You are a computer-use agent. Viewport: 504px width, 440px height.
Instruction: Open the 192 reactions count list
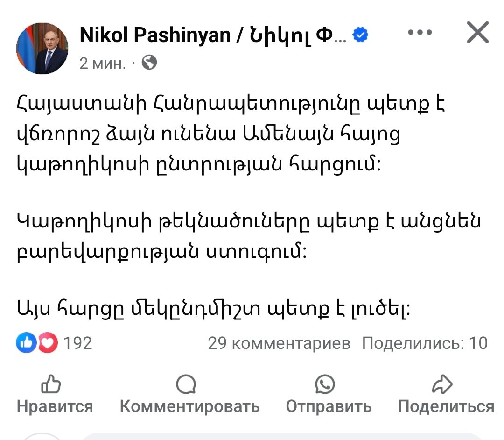pos(78,343)
